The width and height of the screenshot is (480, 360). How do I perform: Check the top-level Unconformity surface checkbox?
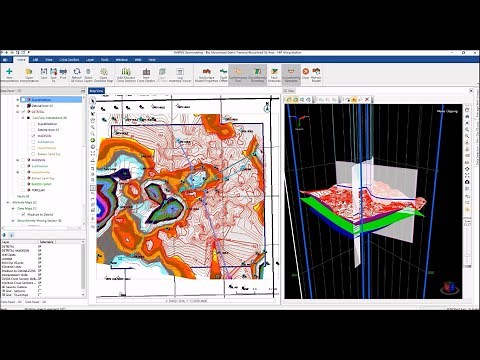click(23, 172)
